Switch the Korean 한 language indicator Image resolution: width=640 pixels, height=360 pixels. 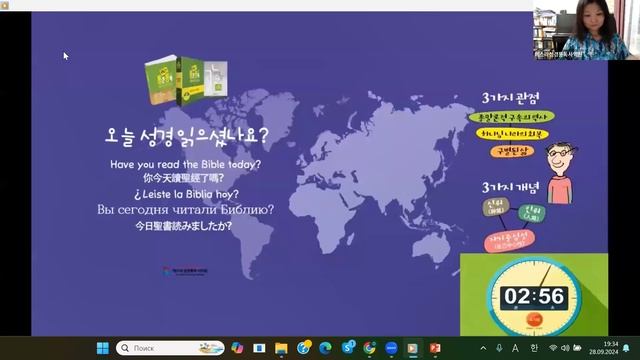pyautogui.click(x=534, y=348)
